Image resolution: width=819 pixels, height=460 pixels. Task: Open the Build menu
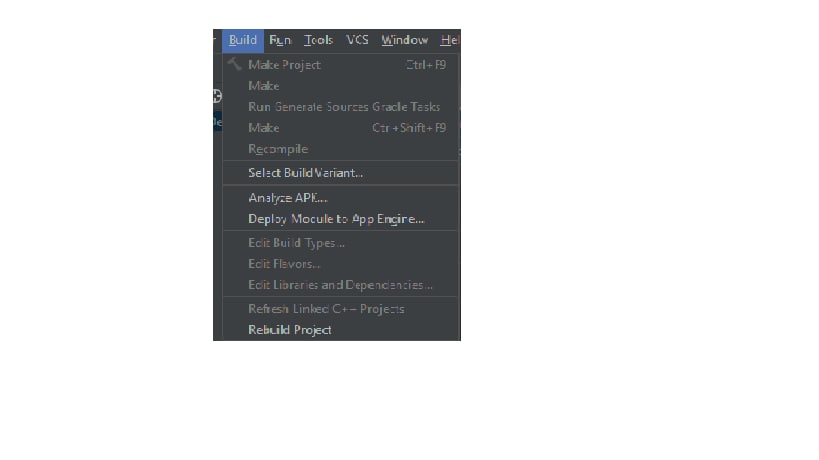click(x=243, y=40)
